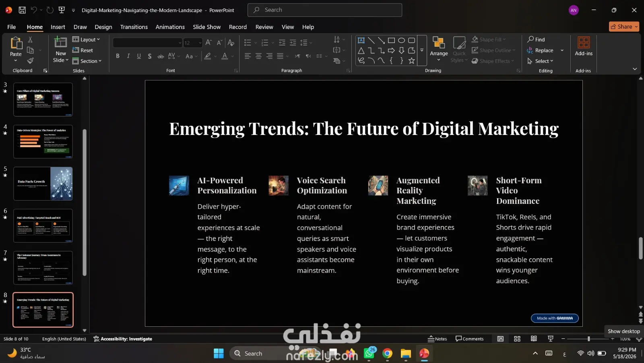Clear all text formatting
The image size is (644, 363).
231,43
